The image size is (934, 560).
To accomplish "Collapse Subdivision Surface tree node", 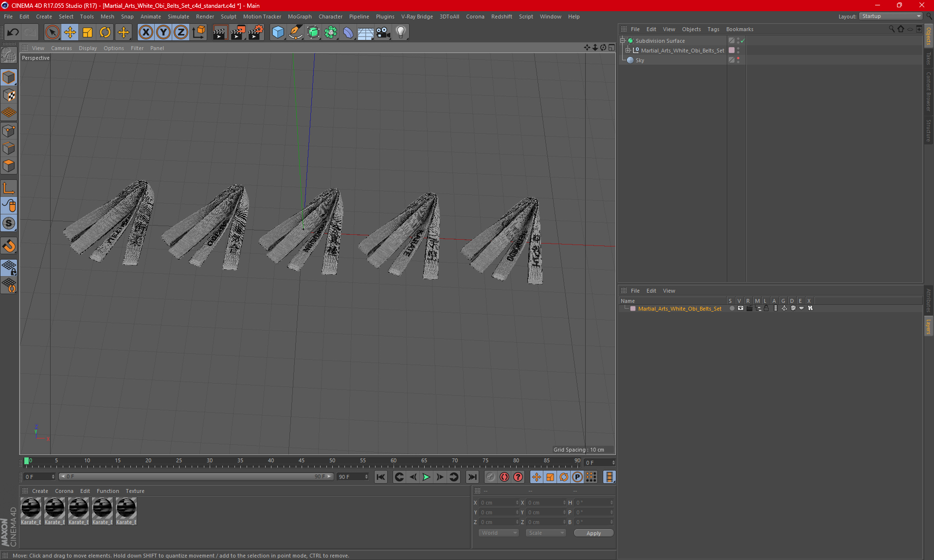I will 623,41.
